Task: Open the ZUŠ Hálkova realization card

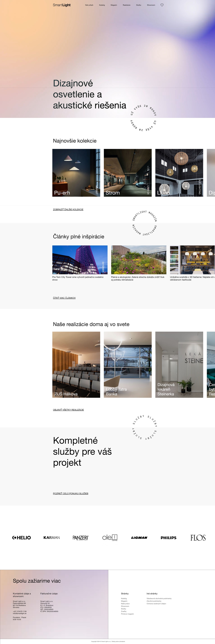Action: 76,365
